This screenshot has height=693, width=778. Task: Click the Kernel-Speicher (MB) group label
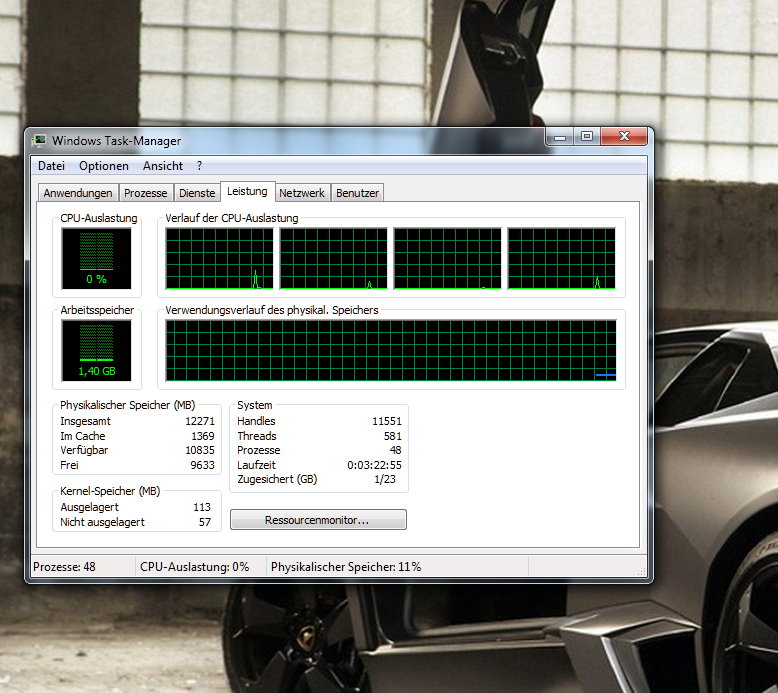110,491
